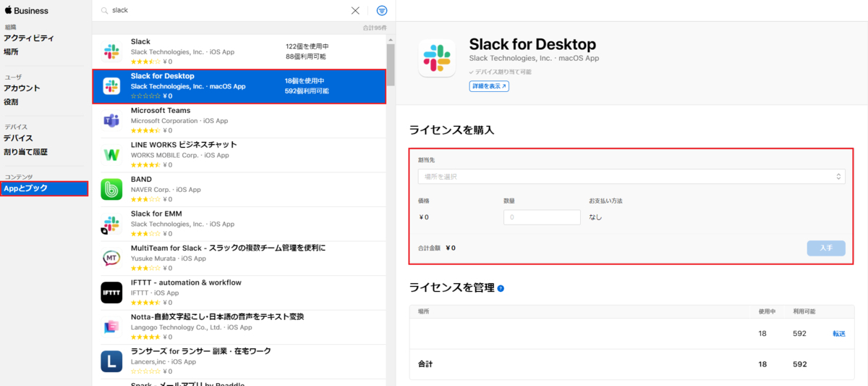This screenshot has width=868, height=386.
Task: Click the Slack for EMM app icon
Action: coord(111,224)
